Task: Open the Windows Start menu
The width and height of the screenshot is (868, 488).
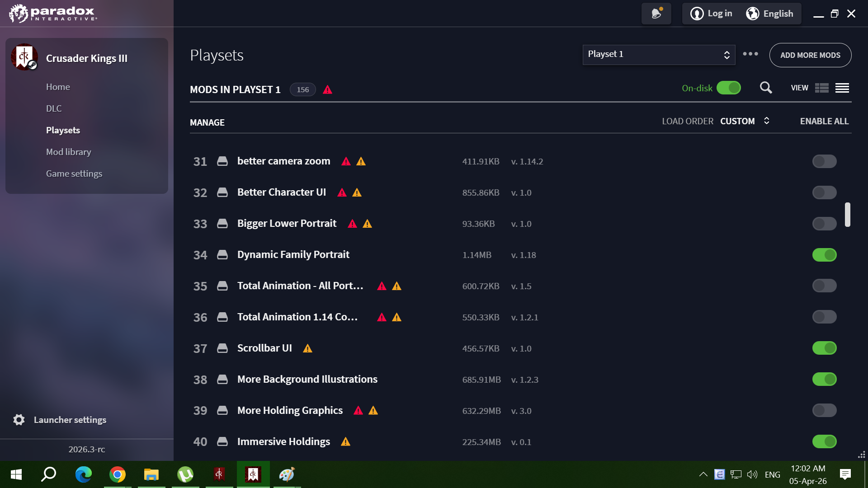Action: point(16,474)
